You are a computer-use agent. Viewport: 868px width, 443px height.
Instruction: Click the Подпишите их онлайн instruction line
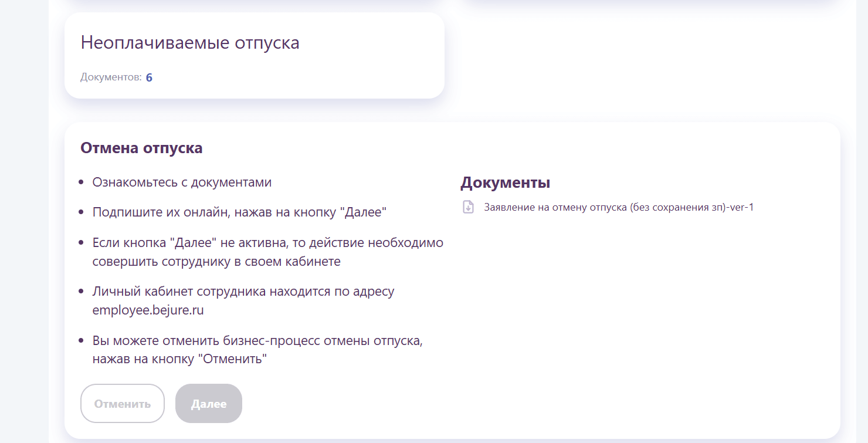pos(239,212)
